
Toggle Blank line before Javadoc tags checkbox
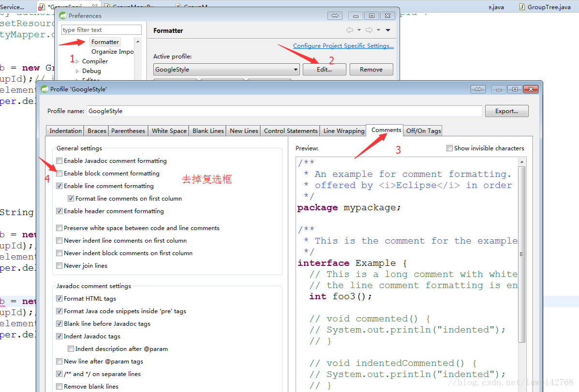click(59, 323)
